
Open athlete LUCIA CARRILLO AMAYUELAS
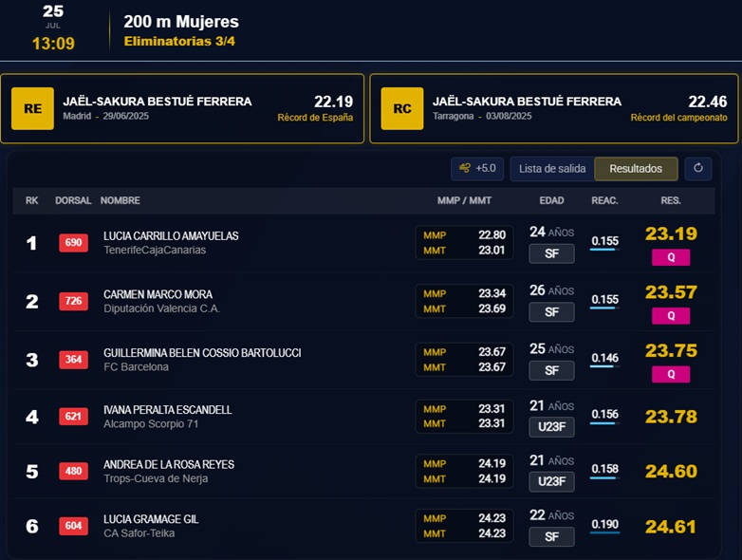[x=171, y=235]
